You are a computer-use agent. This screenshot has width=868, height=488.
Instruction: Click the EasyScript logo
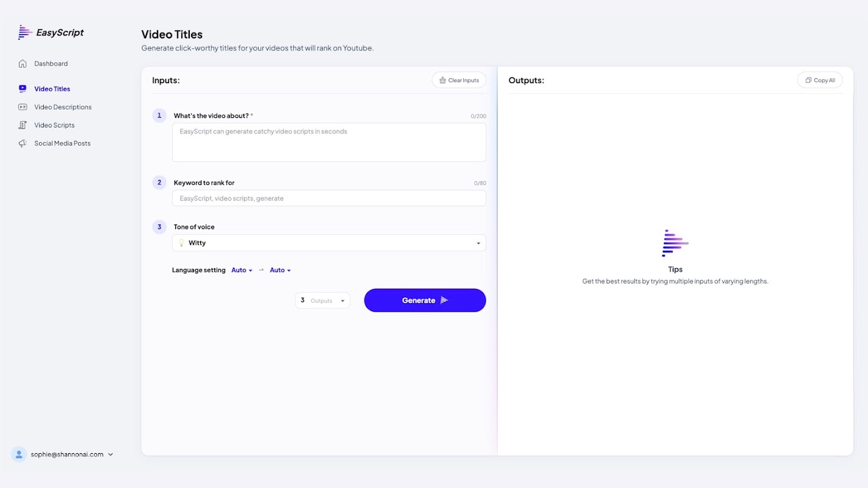[51, 32]
